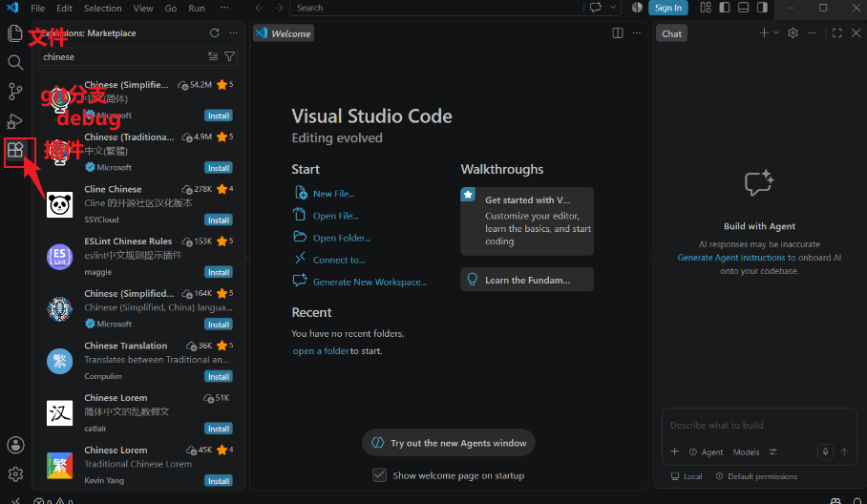The width and height of the screenshot is (867, 504).
Task: Open the ESLint Chinese Rules extension icon
Action: pyautogui.click(x=60, y=257)
